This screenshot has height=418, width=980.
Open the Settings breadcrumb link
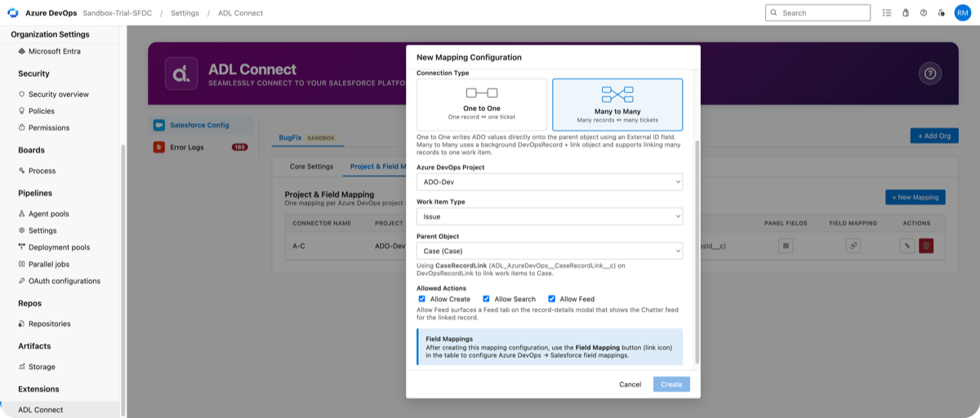(x=185, y=13)
